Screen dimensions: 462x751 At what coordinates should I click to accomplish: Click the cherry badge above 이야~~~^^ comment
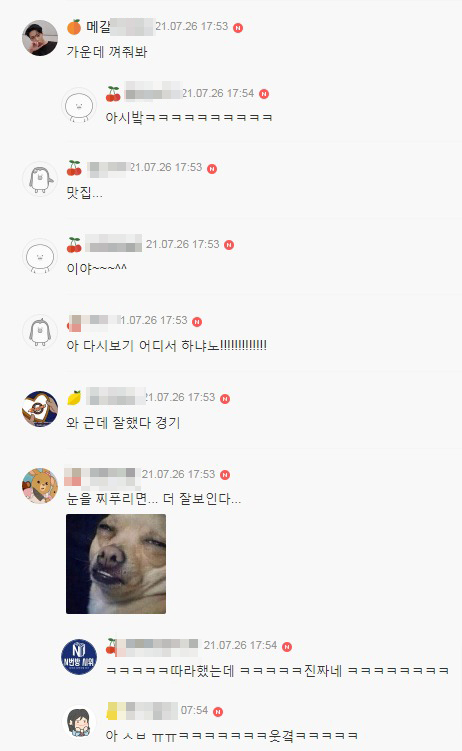pos(74,245)
